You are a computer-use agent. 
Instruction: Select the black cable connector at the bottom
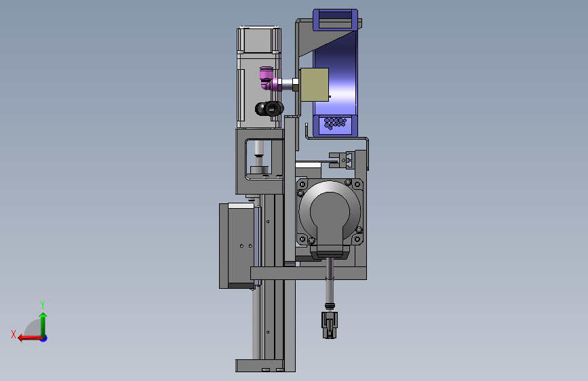pyautogui.click(x=330, y=325)
